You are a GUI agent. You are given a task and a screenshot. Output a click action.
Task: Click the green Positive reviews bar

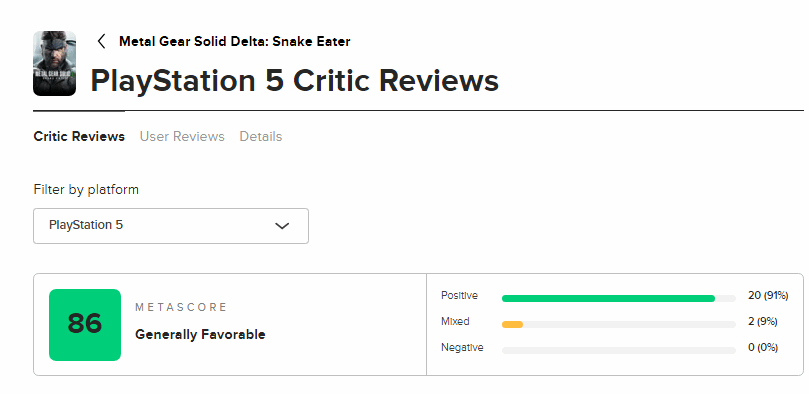coord(608,298)
